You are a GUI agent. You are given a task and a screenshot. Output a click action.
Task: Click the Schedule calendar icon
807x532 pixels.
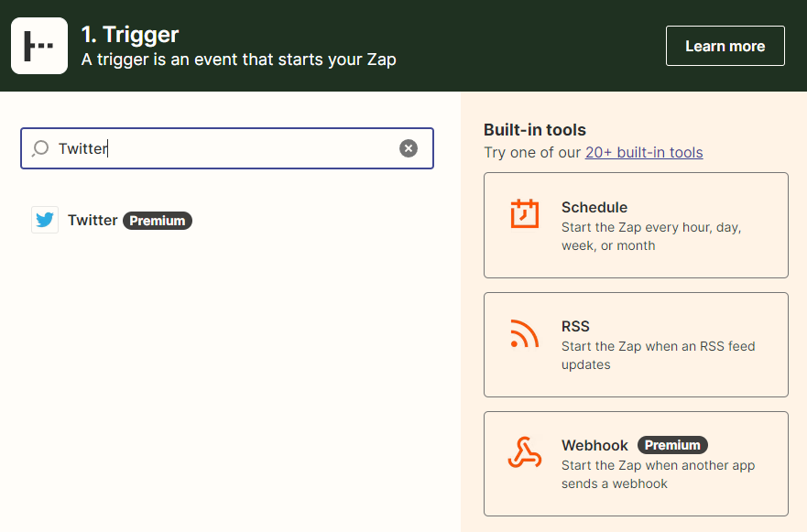click(525, 213)
